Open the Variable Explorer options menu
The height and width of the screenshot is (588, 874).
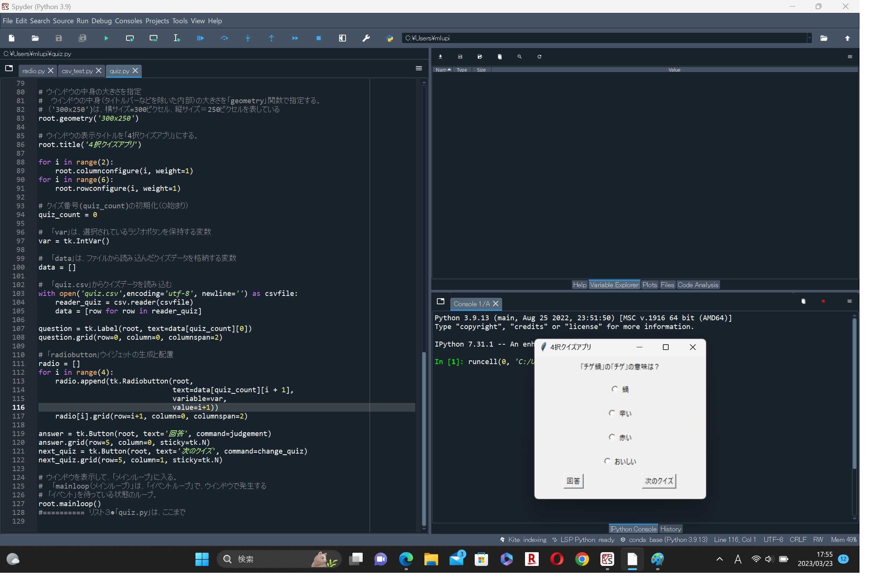pos(850,56)
